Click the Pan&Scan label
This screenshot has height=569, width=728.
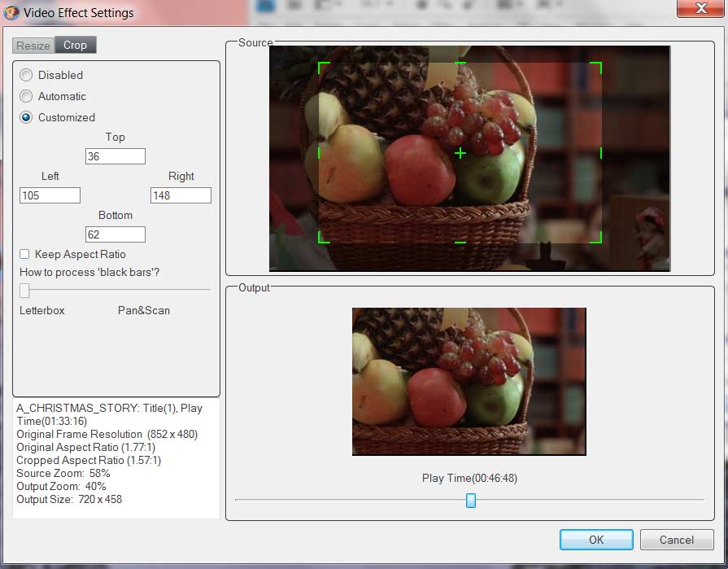point(144,310)
